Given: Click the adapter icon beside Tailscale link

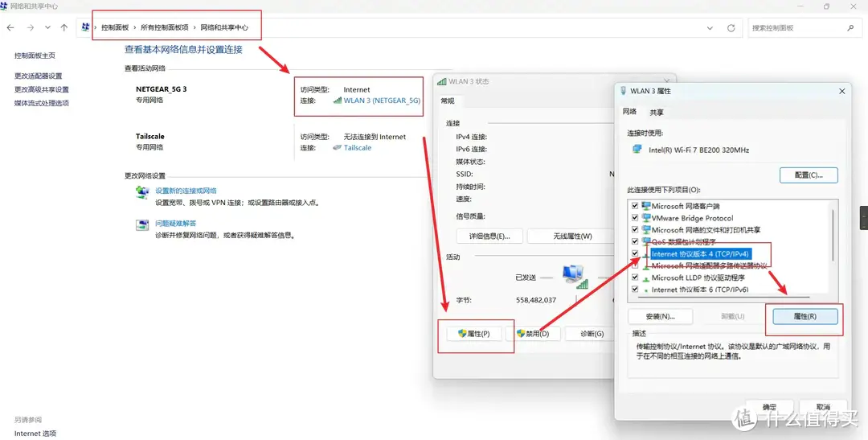Looking at the screenshot, I should pos(337,148).
